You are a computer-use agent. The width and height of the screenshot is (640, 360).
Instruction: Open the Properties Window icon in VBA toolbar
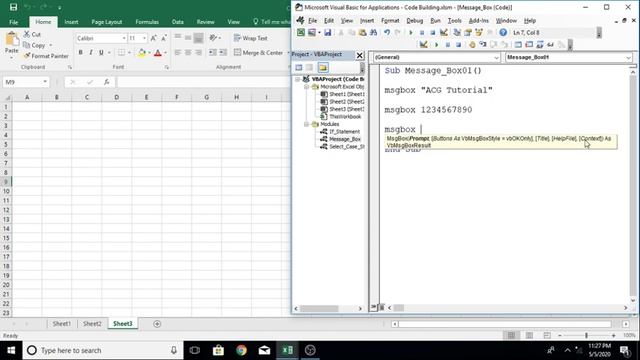pyautogui.click(x=468, y=32)
